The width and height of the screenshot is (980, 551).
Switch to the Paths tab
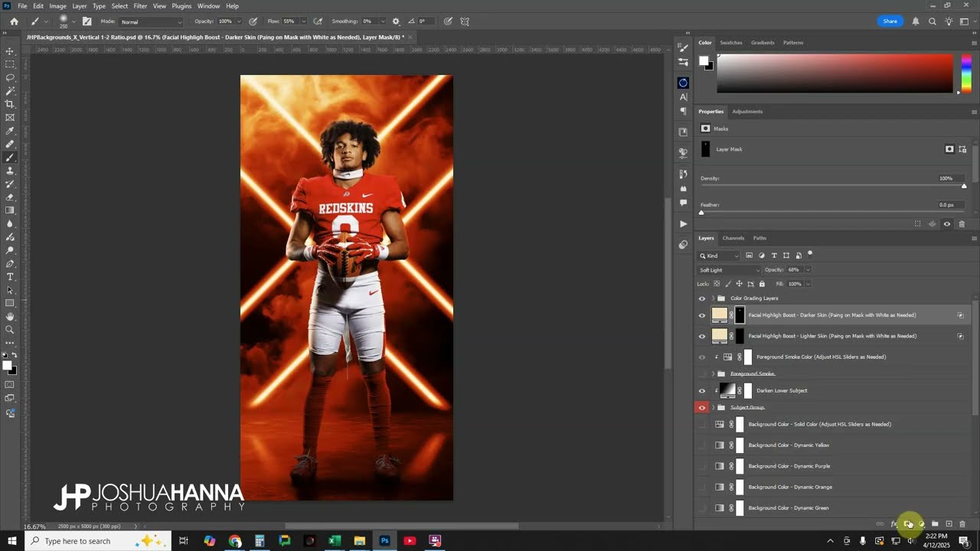[x=759, y=238]
